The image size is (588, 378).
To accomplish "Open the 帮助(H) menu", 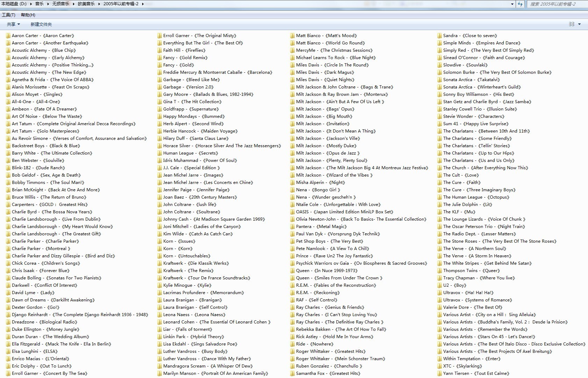I will (28, 15).
